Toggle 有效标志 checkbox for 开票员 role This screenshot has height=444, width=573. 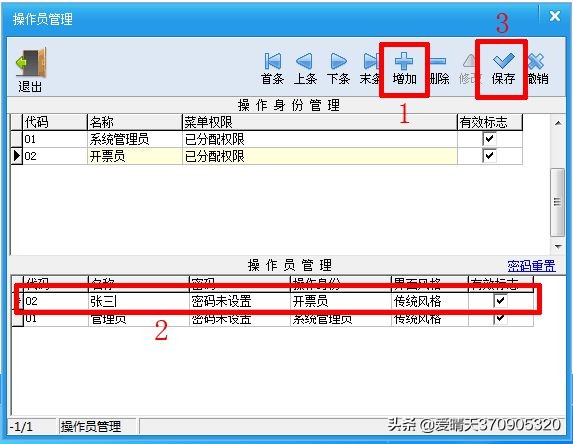pyautogui.click(x=489, y=156)
